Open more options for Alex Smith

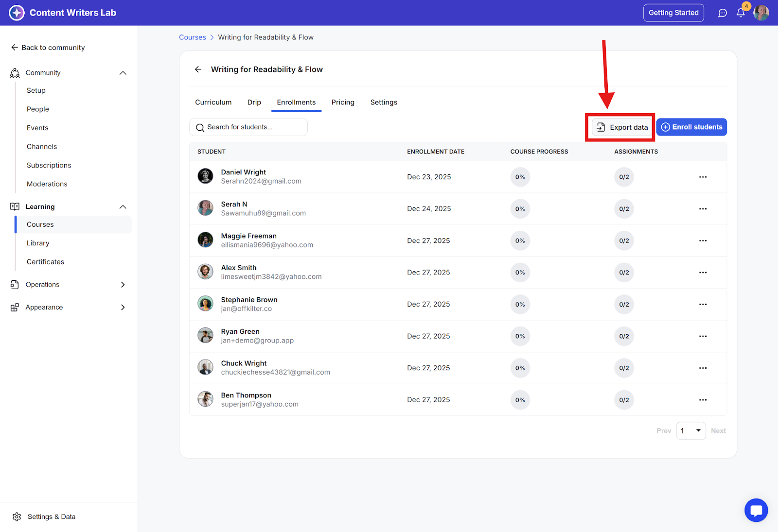coord(703,273)
